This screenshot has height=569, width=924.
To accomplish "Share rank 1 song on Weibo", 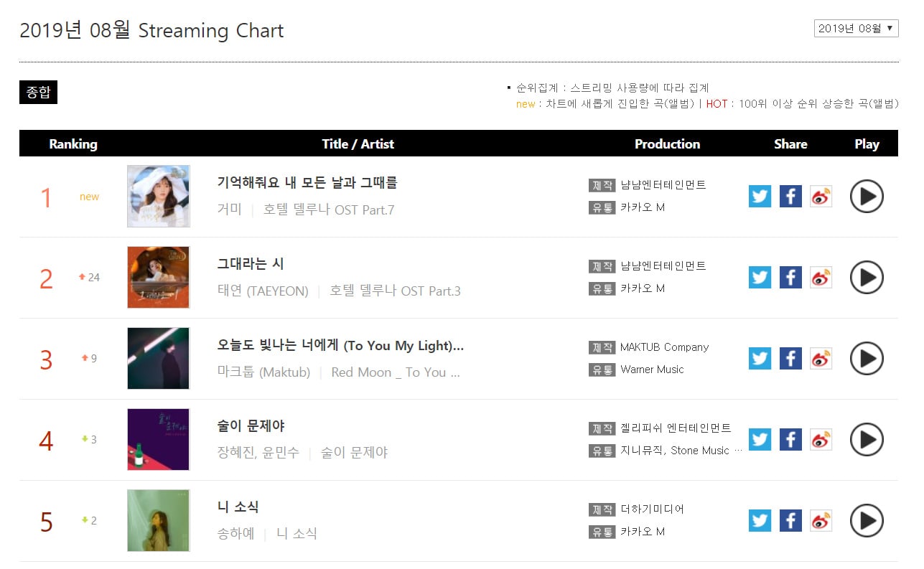I will 821,196.
